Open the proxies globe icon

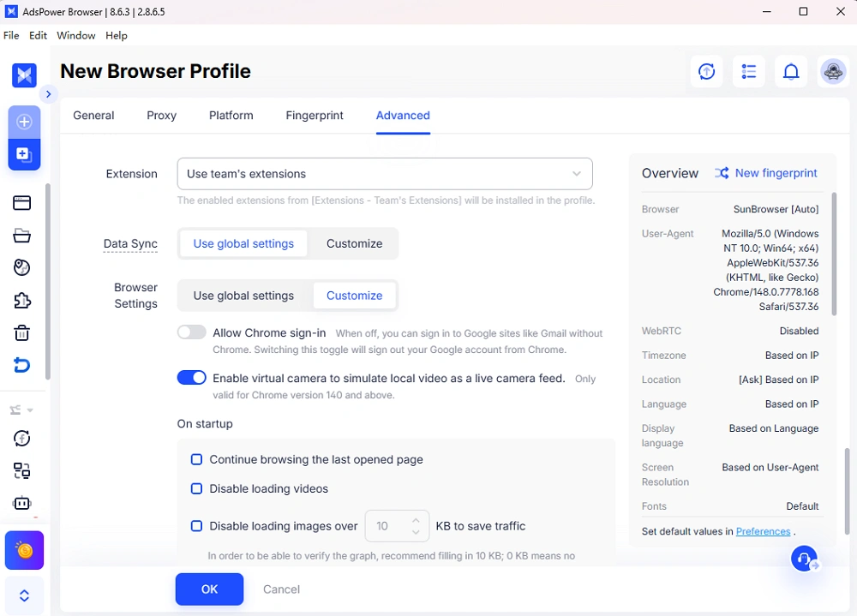22,268
